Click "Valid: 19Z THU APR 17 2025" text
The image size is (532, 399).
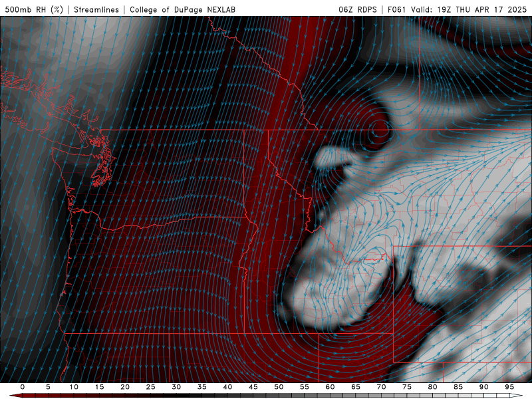469,9
